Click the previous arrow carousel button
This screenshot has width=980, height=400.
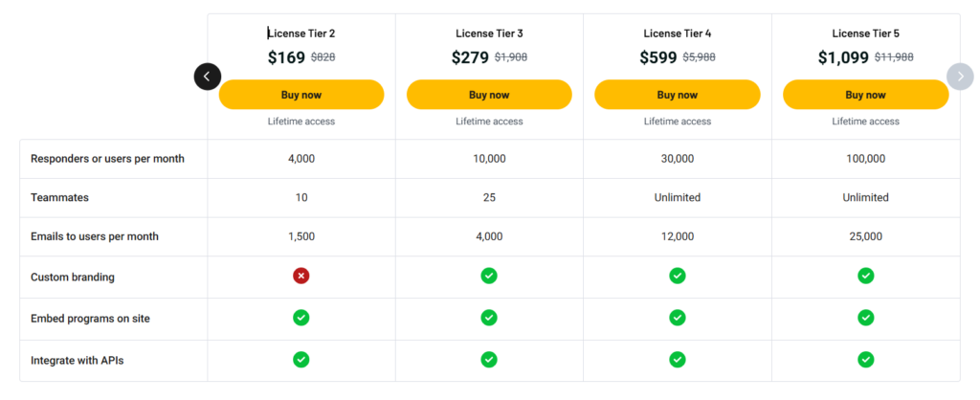[208, 77]
